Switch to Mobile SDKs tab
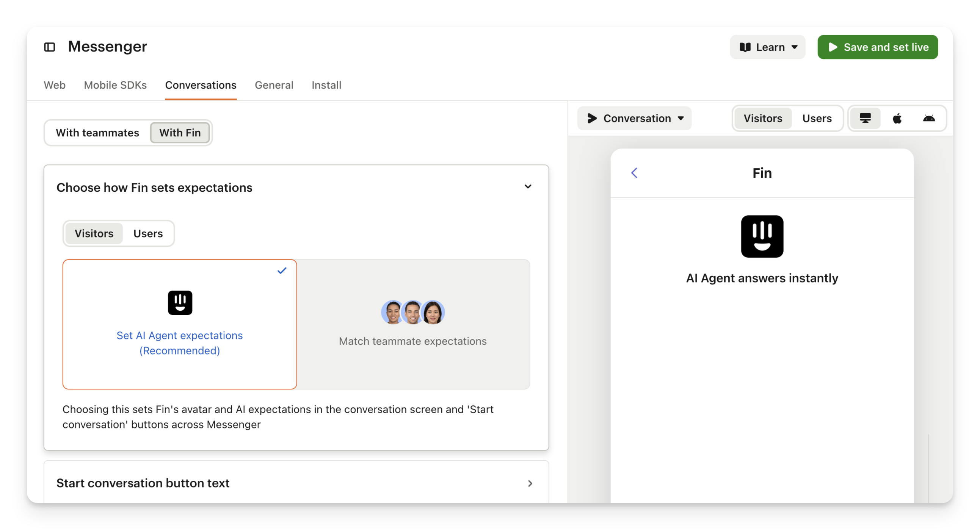Image resolution: width=980 pixels, height=530 pixels. pyautogui.click(x=115, y=85)
